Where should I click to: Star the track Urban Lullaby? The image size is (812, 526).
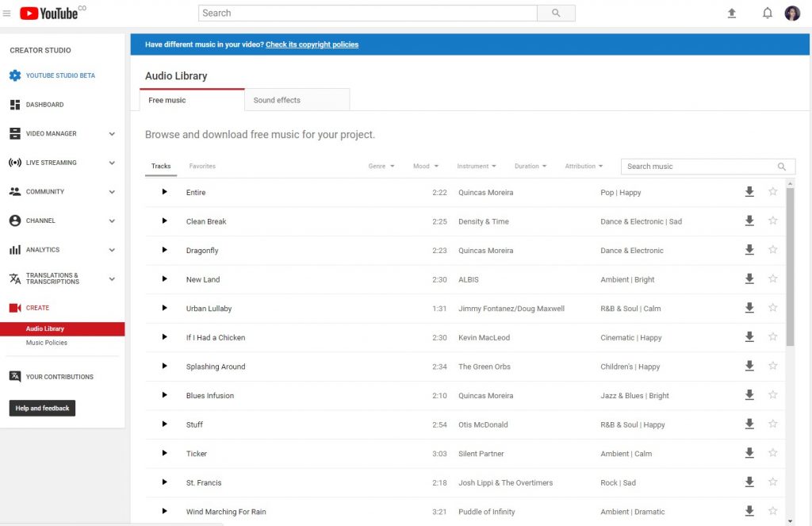(x=772, y=308)
